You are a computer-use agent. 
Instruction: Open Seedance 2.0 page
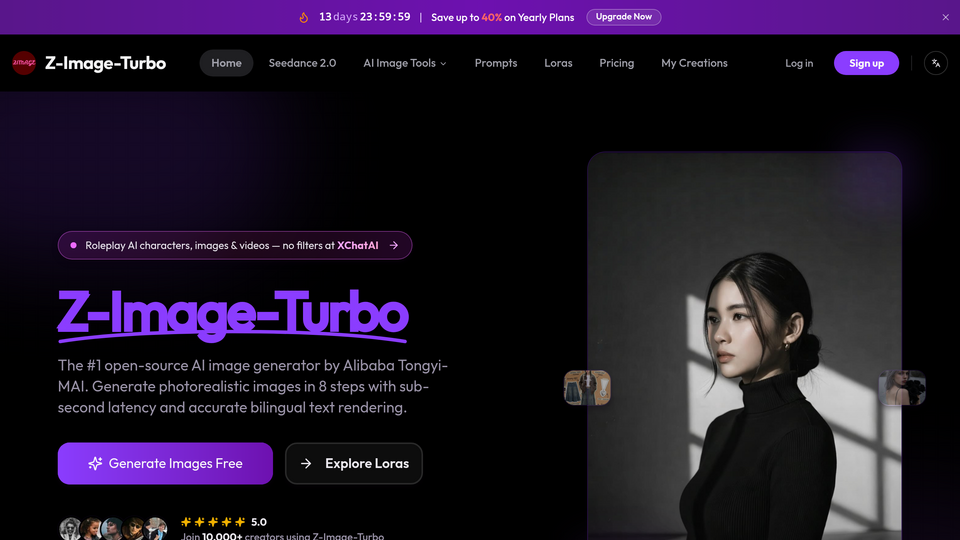tap(302, 63)
